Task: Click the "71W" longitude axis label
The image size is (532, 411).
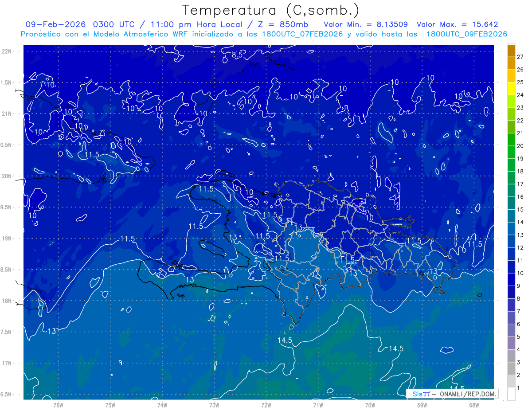Action: pos(318,404)
